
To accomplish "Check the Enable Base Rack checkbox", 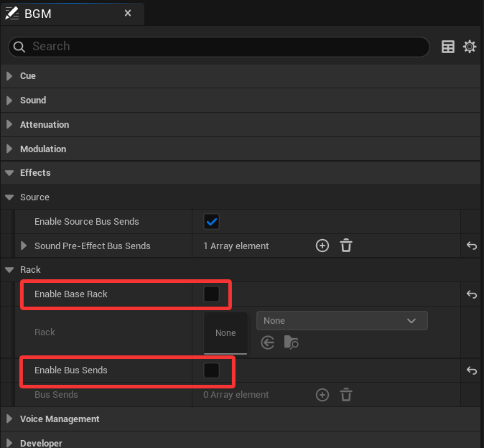I will [211, 294].
